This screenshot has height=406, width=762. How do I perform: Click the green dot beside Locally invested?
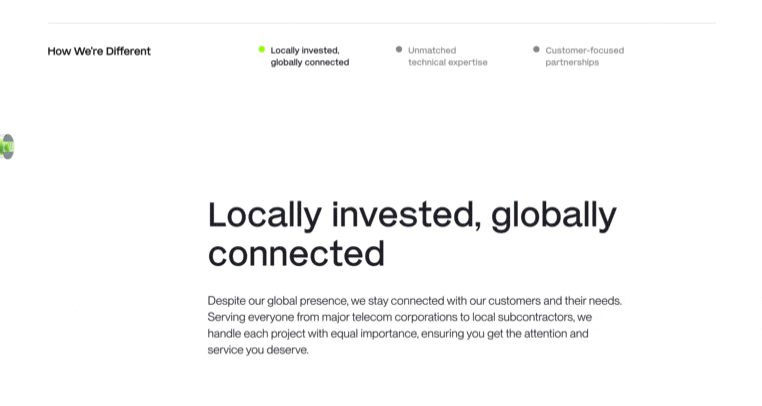pyautogui.click(x=261, y=49)
